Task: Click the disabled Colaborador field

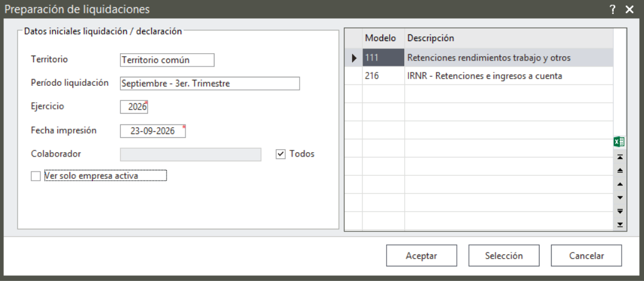Action: pos(190,155)
